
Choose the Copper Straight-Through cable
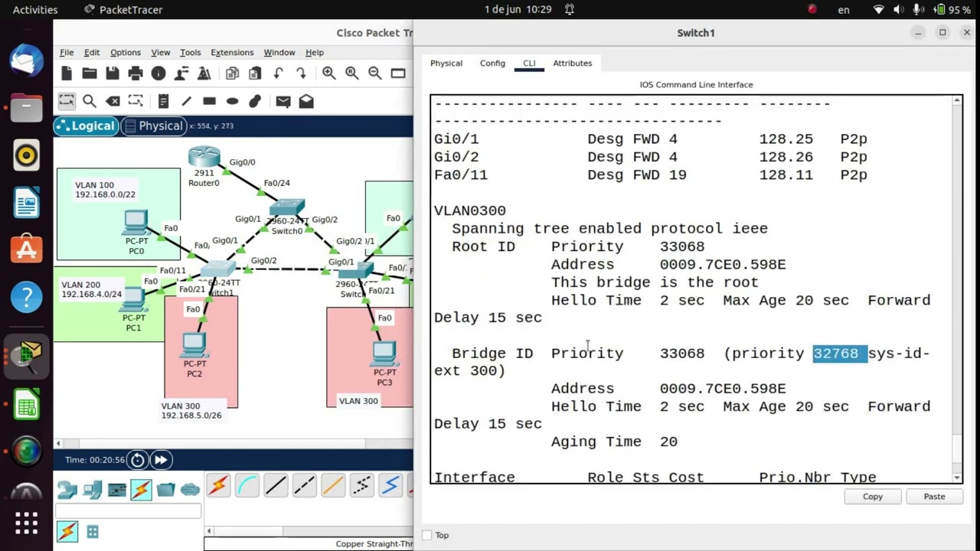click(x=276, y=485)
